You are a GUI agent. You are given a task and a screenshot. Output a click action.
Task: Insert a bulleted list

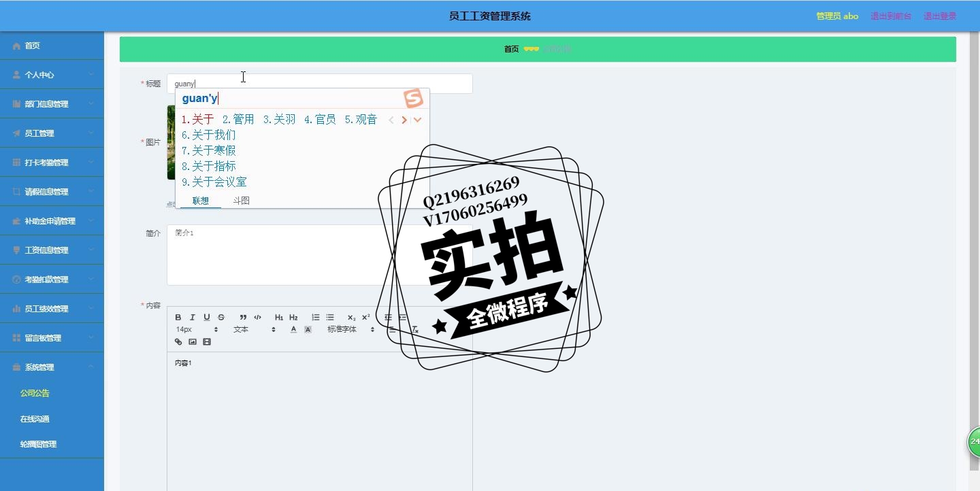[330, 318]
